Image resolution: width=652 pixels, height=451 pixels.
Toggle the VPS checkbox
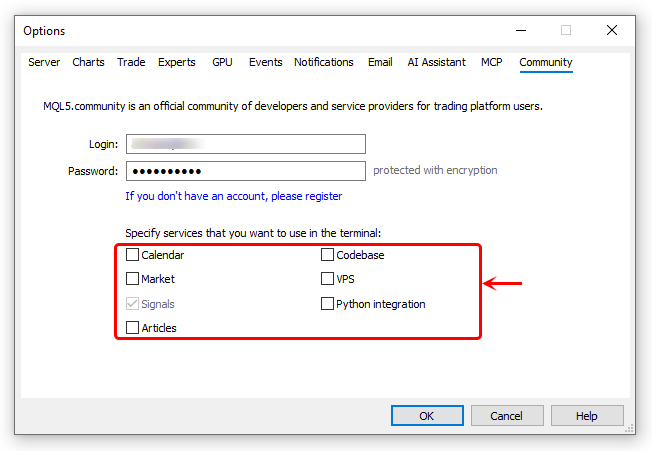pyautogui.click(x=327, y=278)
